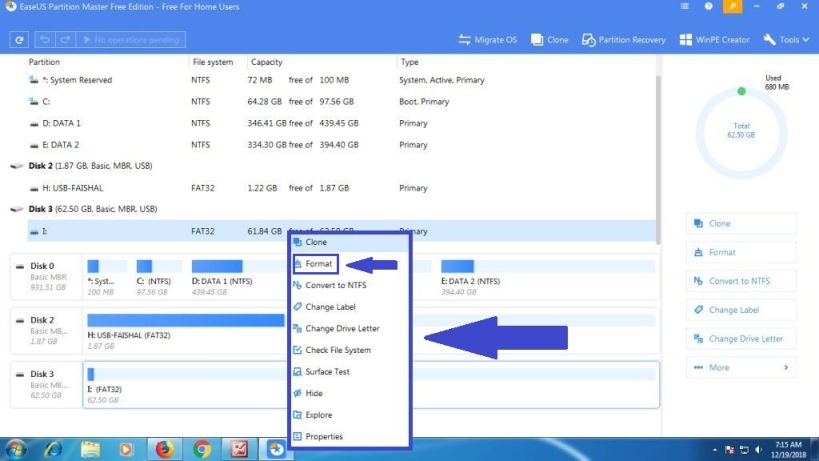Select C: (NTFS) block in disk map

point(159,277)
